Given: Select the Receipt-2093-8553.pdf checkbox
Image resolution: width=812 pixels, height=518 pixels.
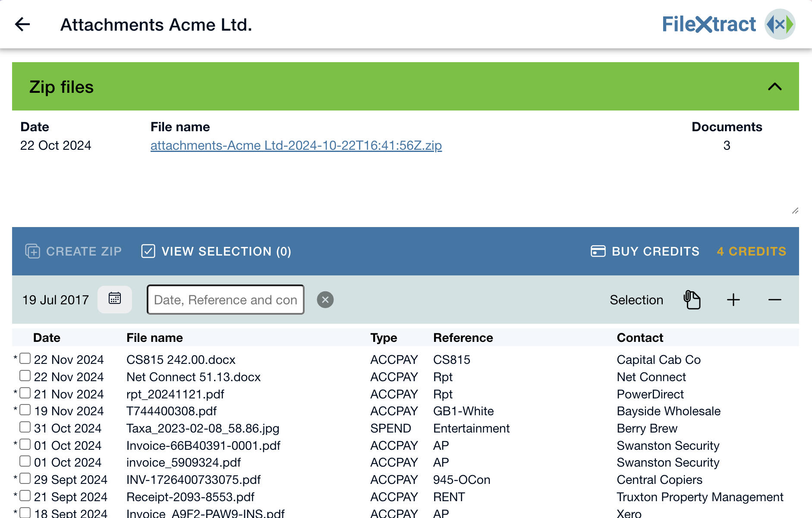Looking at the screenshot, I should click(24, 495).
